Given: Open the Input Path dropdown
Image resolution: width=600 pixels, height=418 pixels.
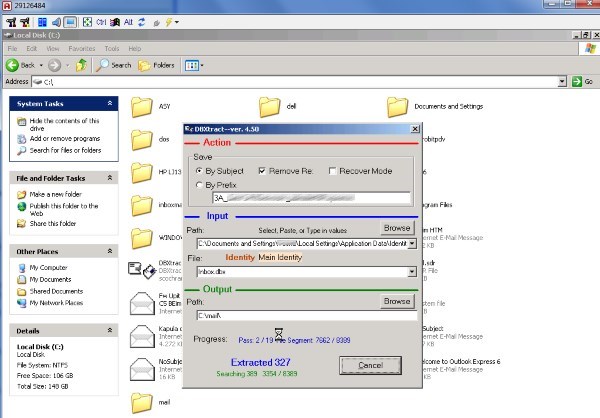Looking at the screenshot, I should pos(412,243).
